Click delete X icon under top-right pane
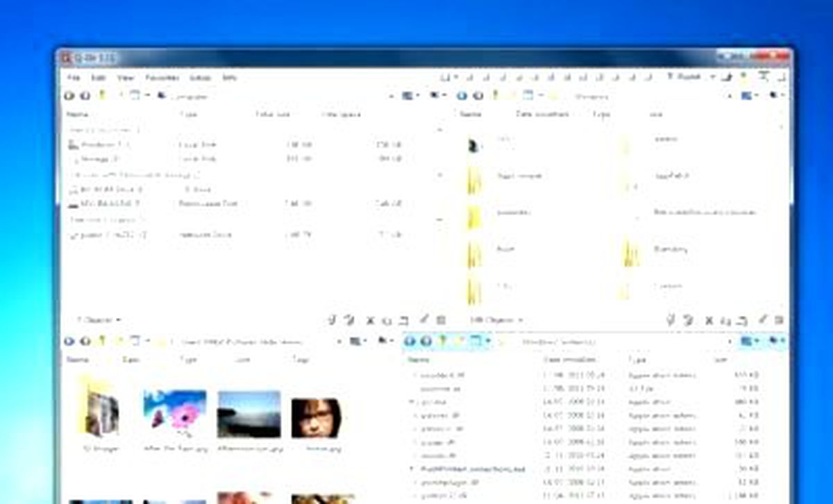Screen dimensions: 833x504 [x=709, y=321]
